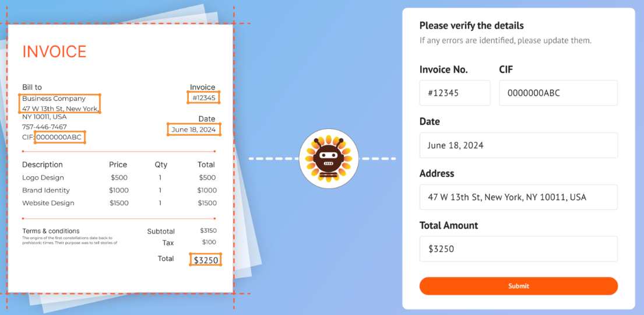Click the Website Design line item
The image size is (644, 315).
(48, 203)
